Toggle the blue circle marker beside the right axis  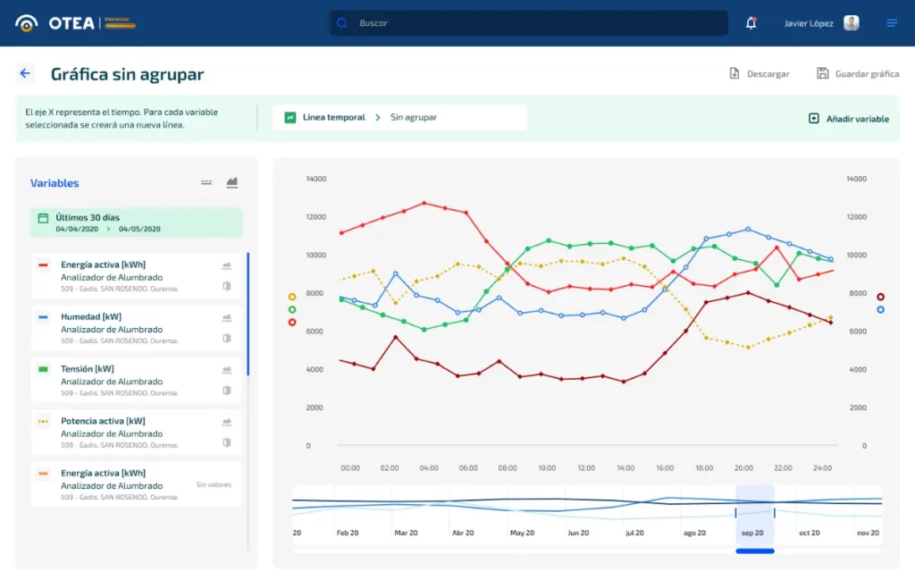[880, 310]
